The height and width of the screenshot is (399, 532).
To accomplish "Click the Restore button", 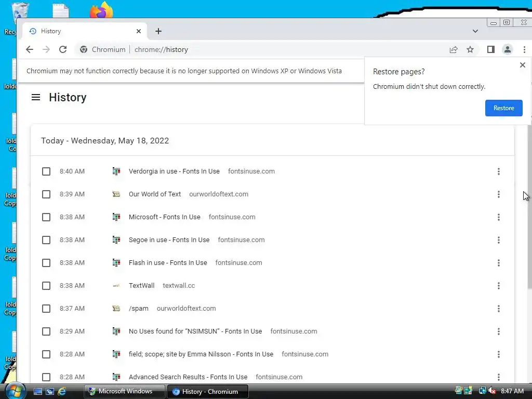I will [503, 108].
